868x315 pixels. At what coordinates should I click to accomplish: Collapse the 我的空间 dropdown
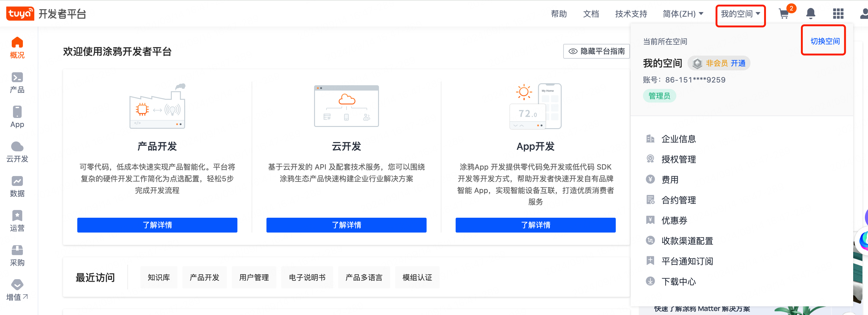coord(740,14)
